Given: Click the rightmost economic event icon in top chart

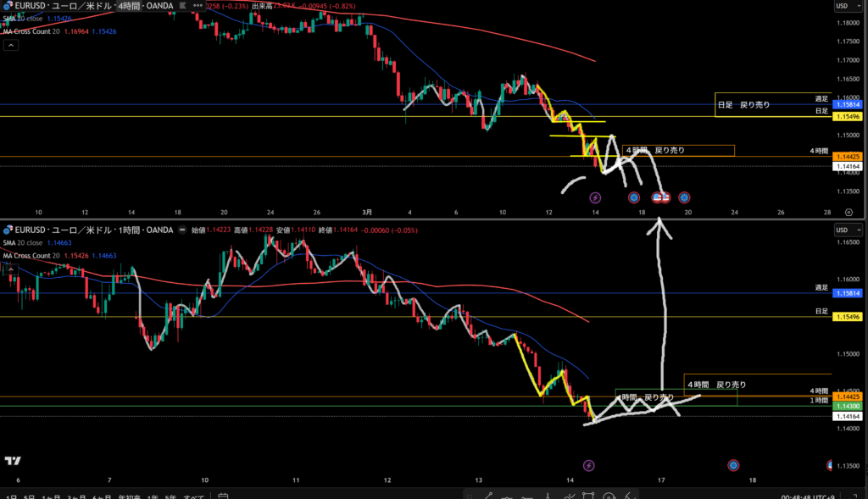Looking at the screenshot, I should coord(684,197).
